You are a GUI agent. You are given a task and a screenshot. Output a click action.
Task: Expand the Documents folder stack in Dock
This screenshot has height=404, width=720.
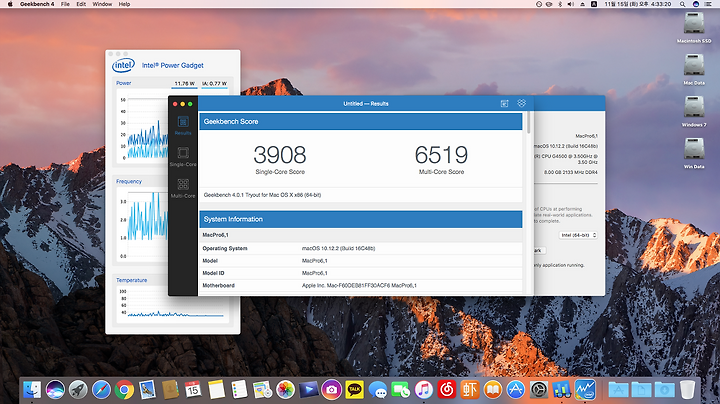(x=641, y=390)
